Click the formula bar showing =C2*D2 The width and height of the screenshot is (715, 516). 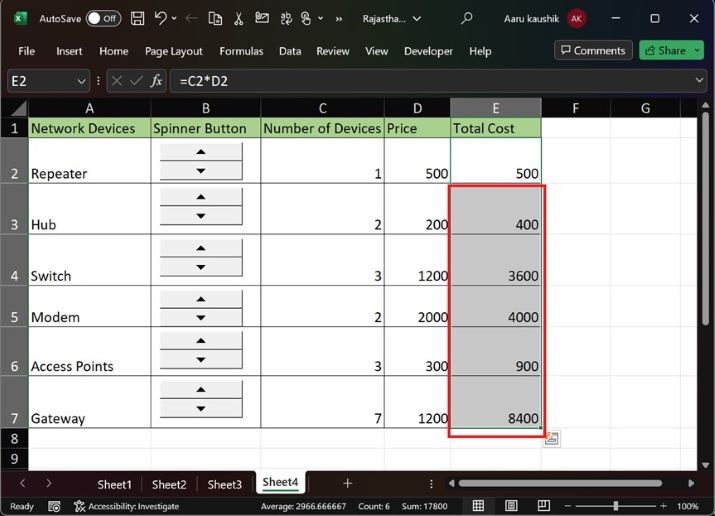(433, 82)
